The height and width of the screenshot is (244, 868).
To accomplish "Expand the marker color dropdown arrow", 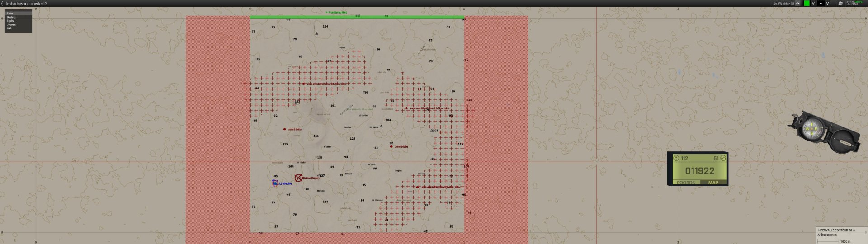I will 813,3.
